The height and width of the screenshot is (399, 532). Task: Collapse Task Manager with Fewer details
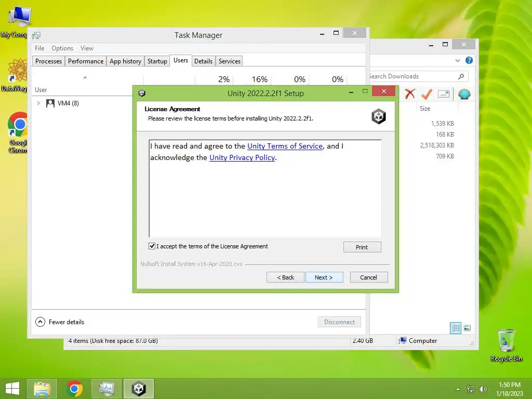pos(60,322)
